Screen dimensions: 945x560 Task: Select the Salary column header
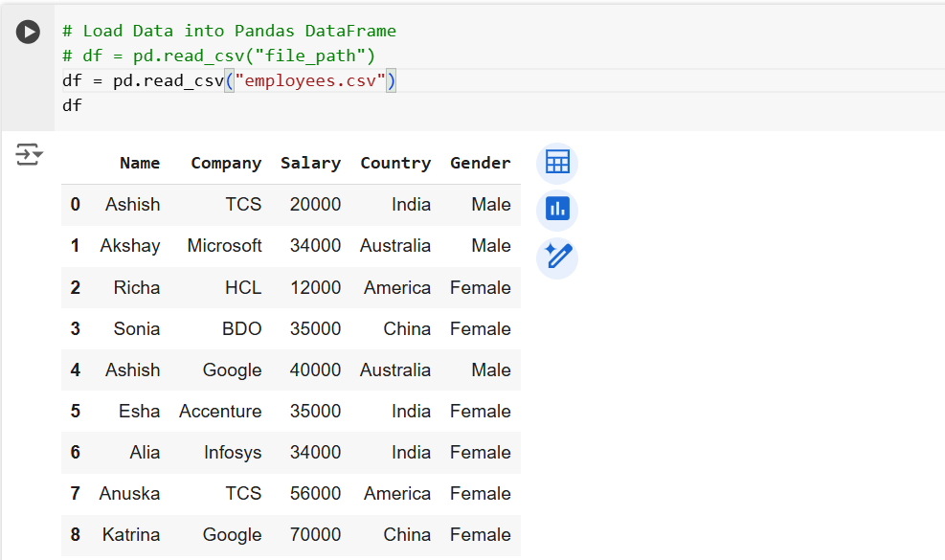[x=311, y=163]
